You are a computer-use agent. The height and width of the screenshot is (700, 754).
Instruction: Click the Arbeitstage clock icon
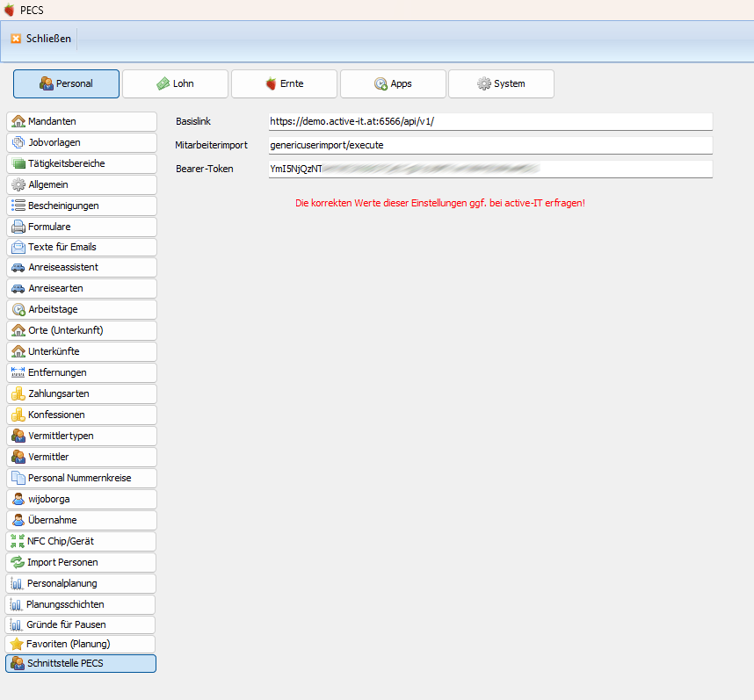(x=18, y=309)
